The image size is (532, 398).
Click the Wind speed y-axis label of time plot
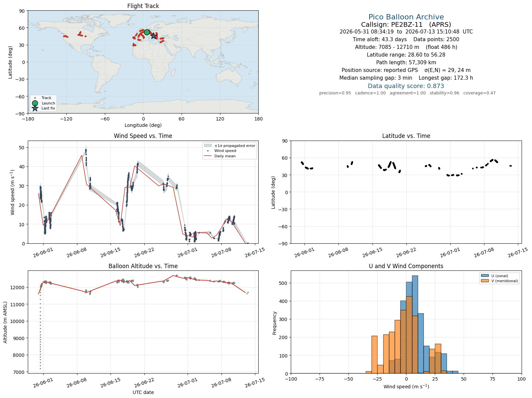[13, 192]
